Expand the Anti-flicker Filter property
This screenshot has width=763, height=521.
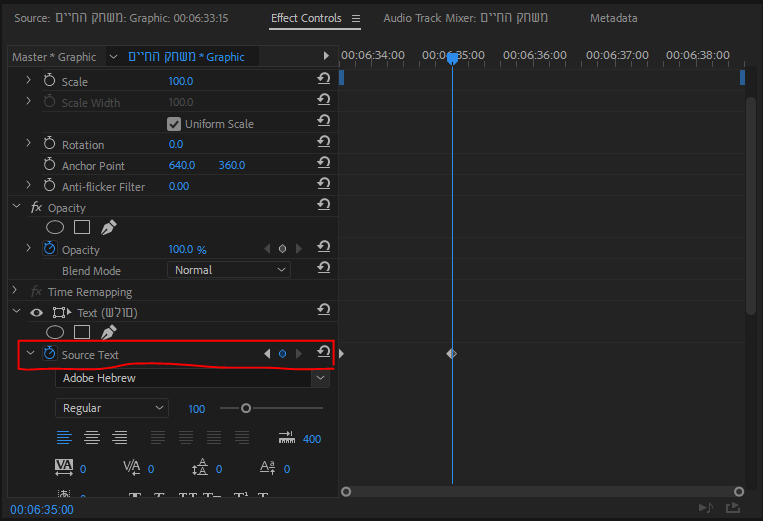point(28,185)
